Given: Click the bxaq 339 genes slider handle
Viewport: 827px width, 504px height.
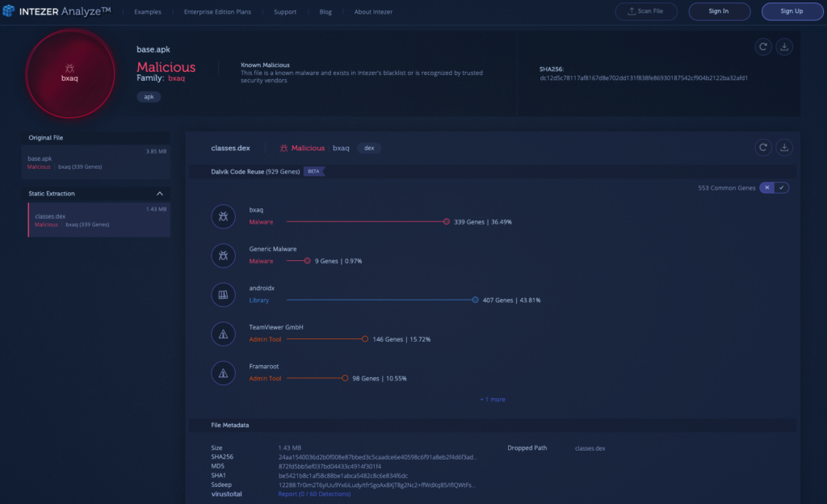Looking at the screenshot, I should (x=446, y=221).
